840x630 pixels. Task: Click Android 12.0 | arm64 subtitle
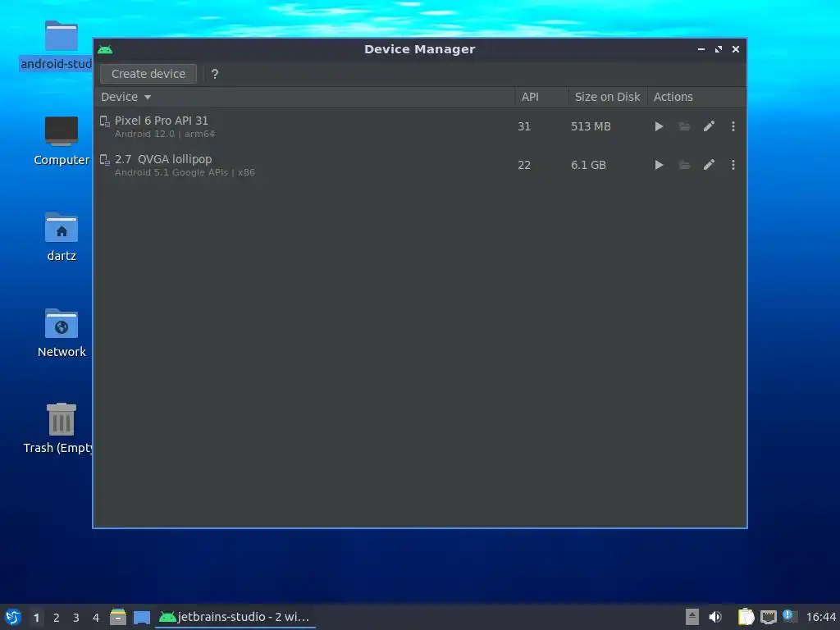click(x=164, y=134)
